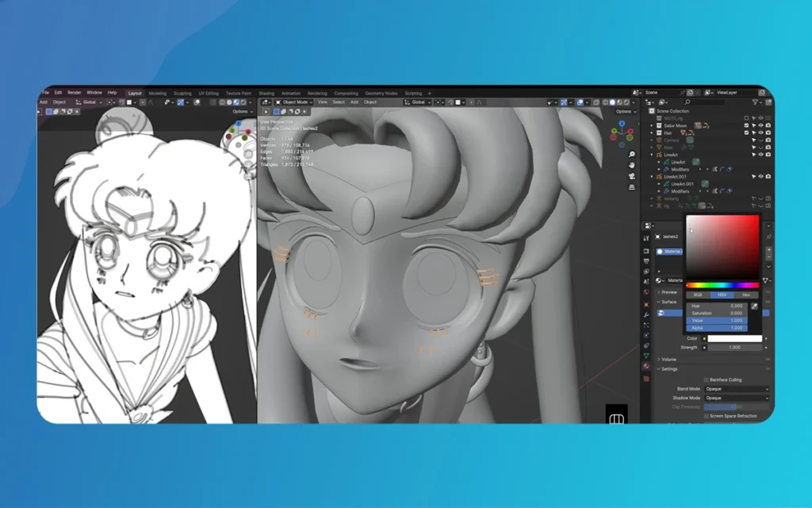812x508 pixels.
Task: Open the World properties tab icon
Action: pyautogui.click(x=646, y=292)
